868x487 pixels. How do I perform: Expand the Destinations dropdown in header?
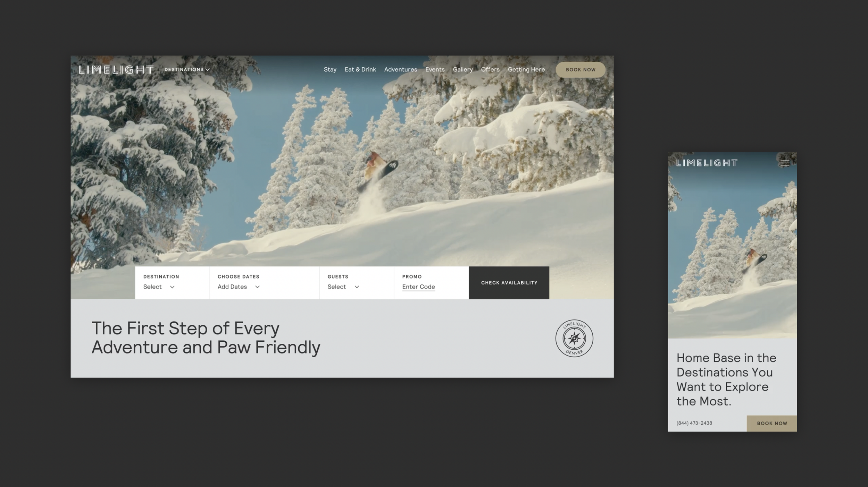(187, 70)
